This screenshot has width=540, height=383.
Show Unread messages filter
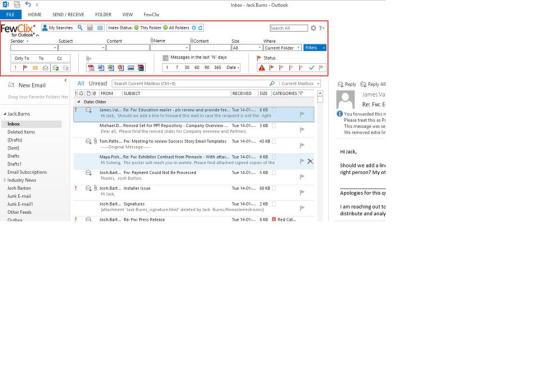click(x=98, y=83)
